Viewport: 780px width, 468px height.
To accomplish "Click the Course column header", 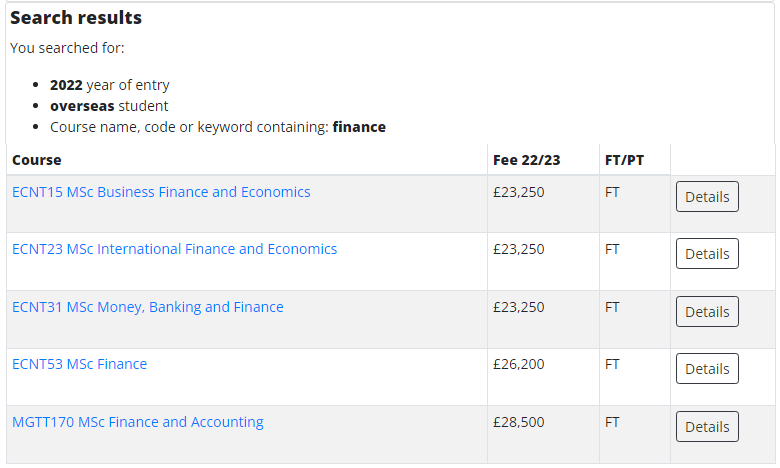I will pyautogui.click(x=37, y=160).
